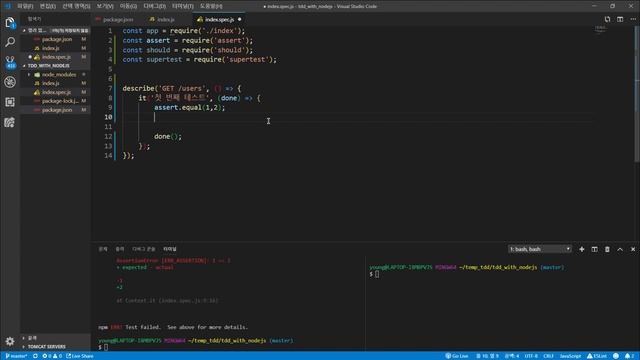This screenshot has width=640, height=360.
Task: Open index.spec.js in TDD_WITH_NODEJS folder
Action: 56,92
